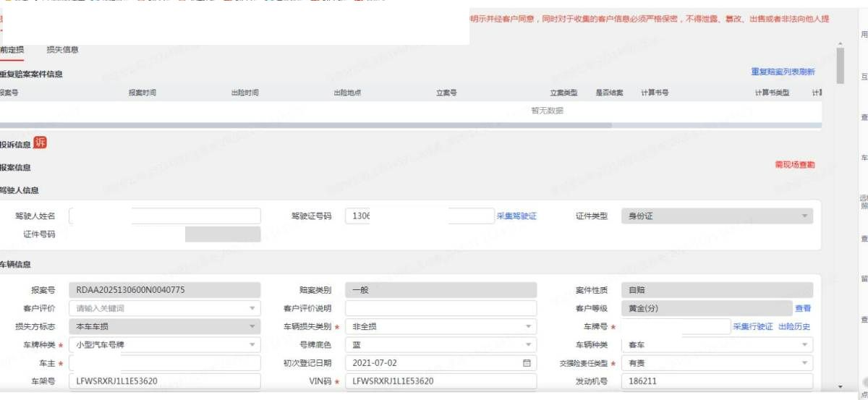Image resolution: width=868 pixels, height=400 pixels.
Task: View 出险历史 accident history link
Action: 794,327
